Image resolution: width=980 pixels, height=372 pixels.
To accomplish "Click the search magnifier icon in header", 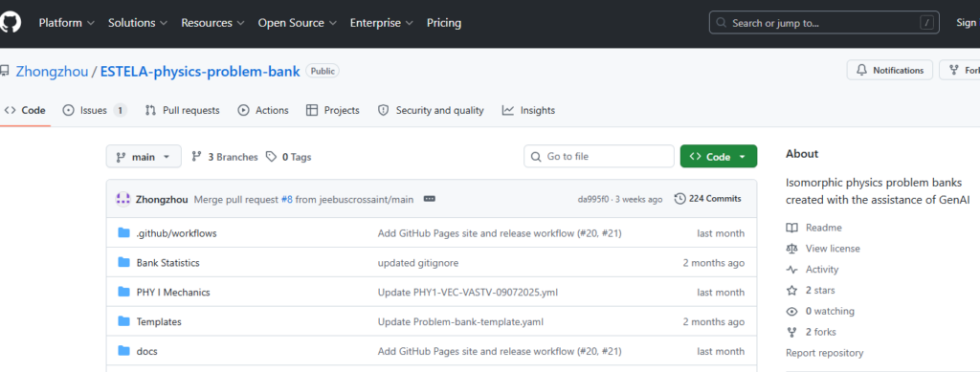I will coord(722,23).
